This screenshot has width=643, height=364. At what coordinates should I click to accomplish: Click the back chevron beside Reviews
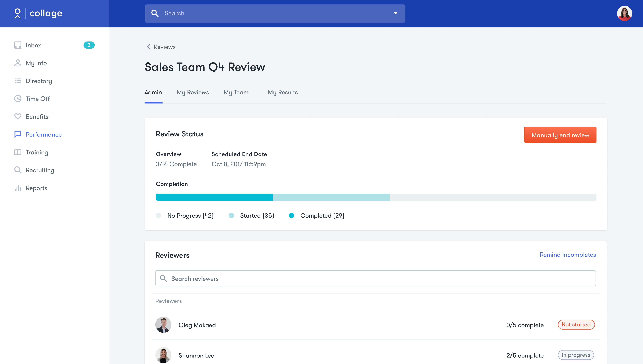coord(149,47)
